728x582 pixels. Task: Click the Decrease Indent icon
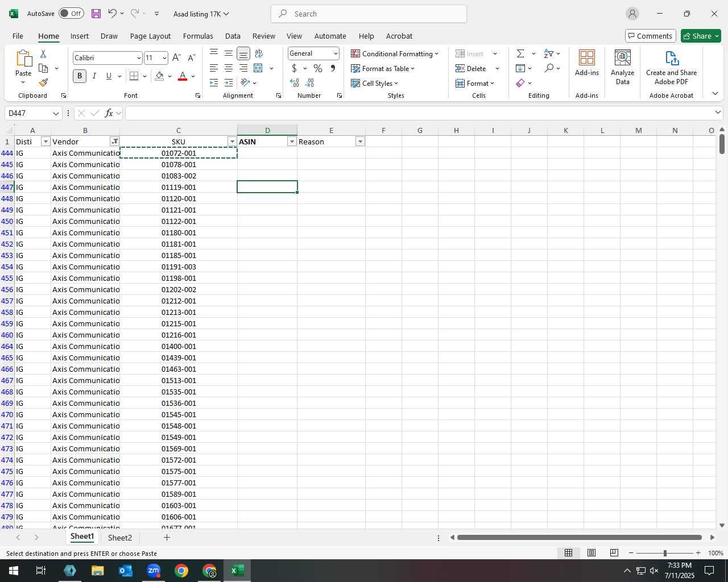coord(214,83)
